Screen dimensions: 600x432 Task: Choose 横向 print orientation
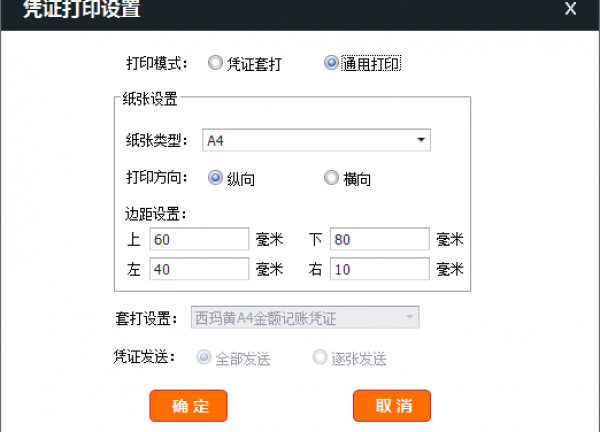coord(331,178)
